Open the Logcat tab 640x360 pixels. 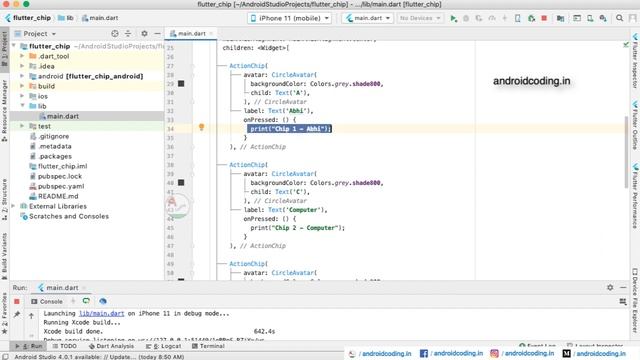click(x=163, y=346)
